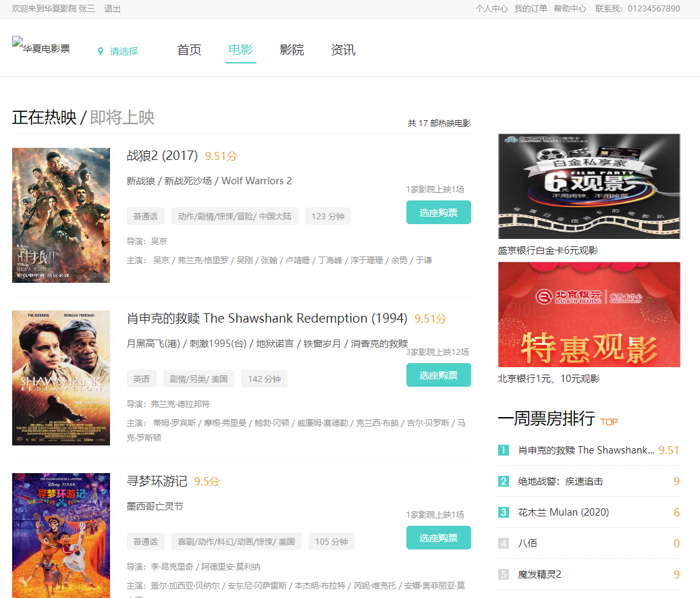This screenshot has height=598, width=700.
Task: Click the location pin icon beside 请选择
Action: [x=101, y=51]
